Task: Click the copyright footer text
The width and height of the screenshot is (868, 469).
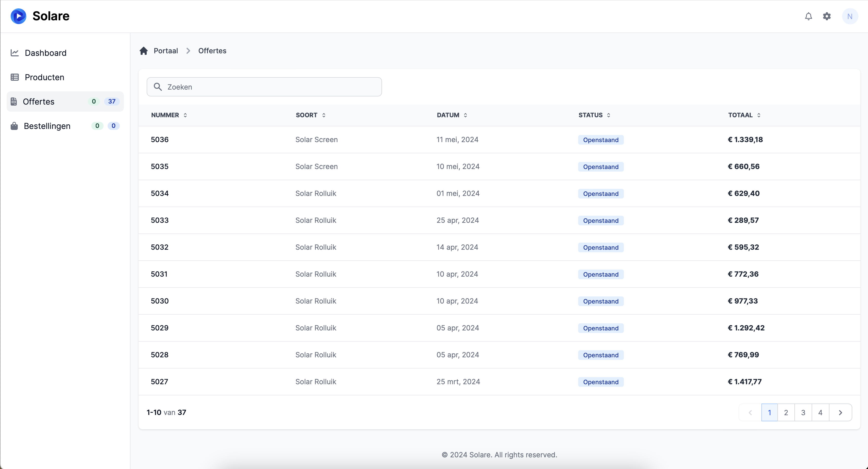Action: coord(499,455)
